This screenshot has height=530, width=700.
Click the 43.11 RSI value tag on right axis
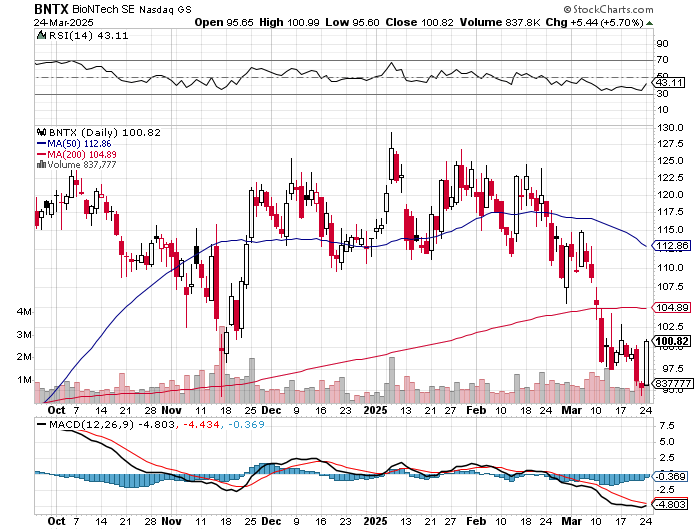669,83
